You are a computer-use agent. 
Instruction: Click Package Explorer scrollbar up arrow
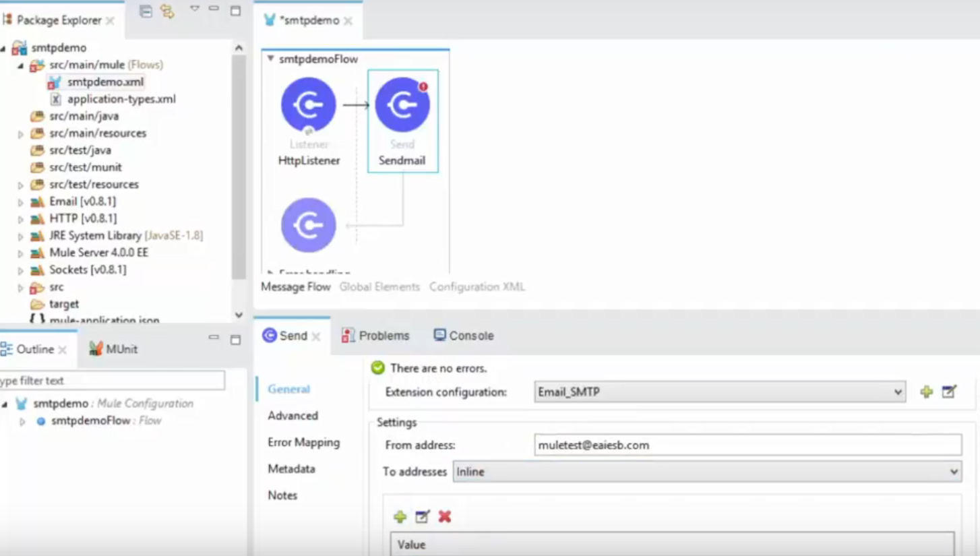(x=239, y=48)
